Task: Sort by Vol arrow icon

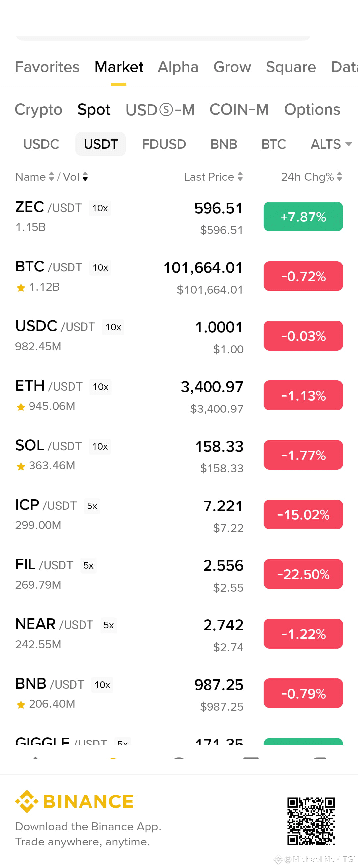Action: (x=85, y=176)
